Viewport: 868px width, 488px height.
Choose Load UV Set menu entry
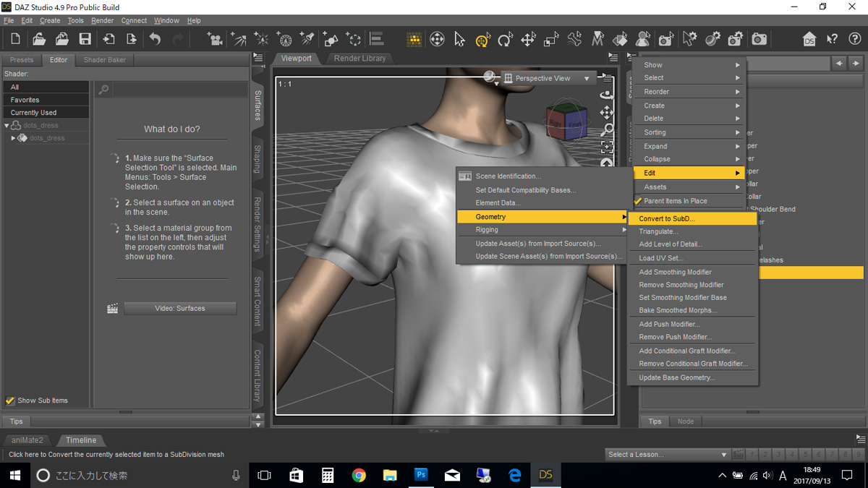[692, 258]
